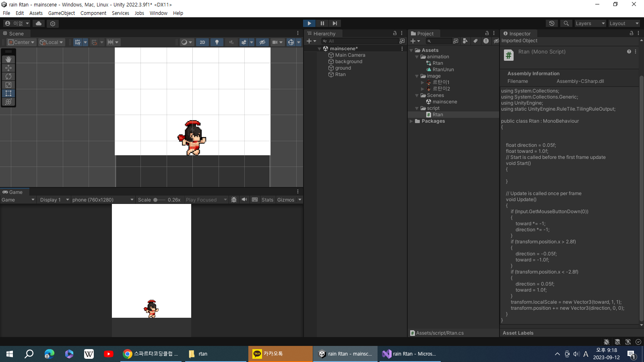Open the Play Focused dropdown
Image resolution: width=644 pixels, height=362 pixels.
(206, 200)
